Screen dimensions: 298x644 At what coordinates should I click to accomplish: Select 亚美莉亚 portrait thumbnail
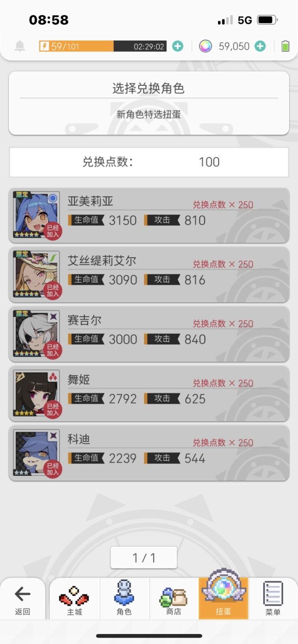pyautogui.click(x=36, y=215)
